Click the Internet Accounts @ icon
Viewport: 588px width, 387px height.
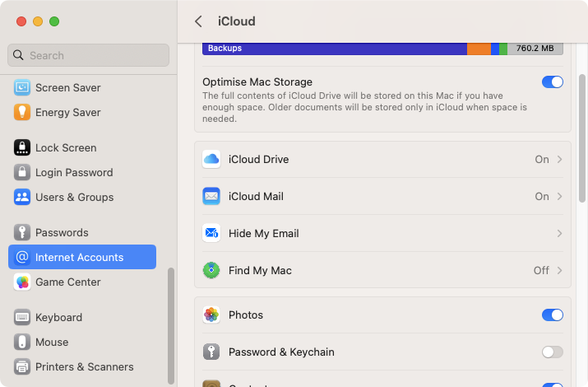pyautogui.click(x=22, y=257)
